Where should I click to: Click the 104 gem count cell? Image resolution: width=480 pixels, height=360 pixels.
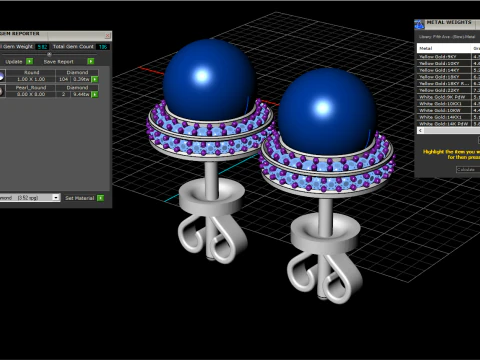63,79
